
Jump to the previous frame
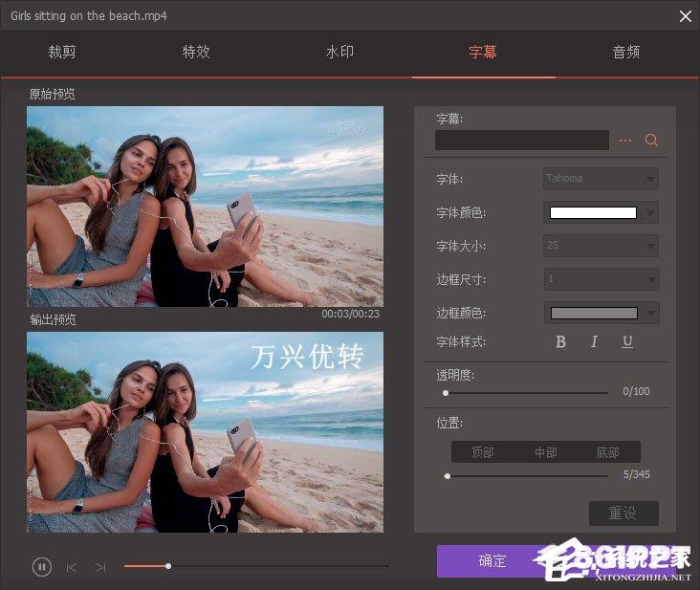[72, 567]
